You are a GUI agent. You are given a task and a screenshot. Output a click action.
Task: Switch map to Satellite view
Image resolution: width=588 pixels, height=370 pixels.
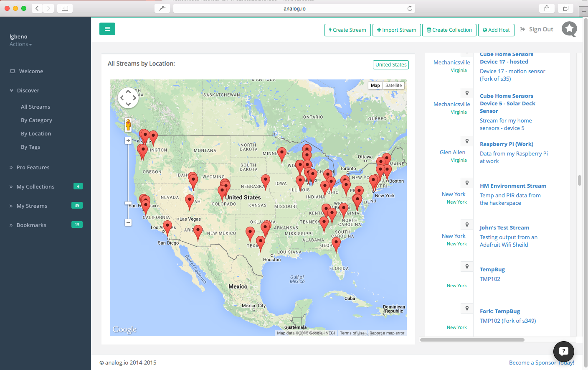pos(393,85)
